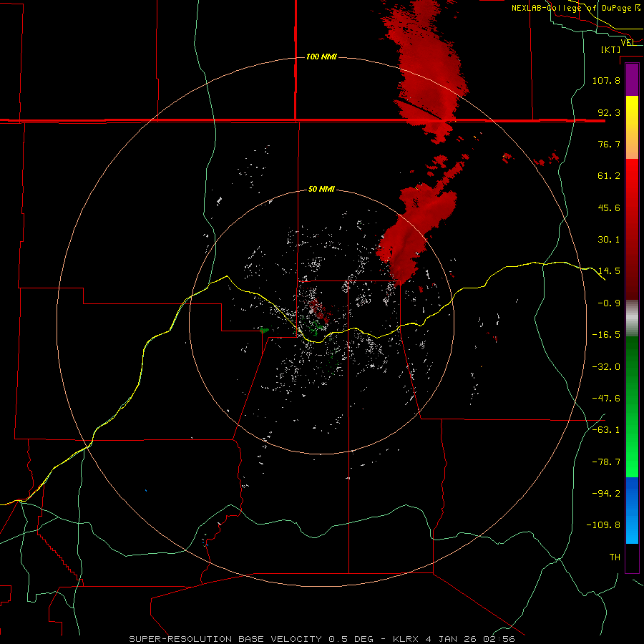Image resolution: width=644 pixels, height=644 pixels.
Task: Click the black TH swatch in the legend
Action: tap(632, 557)
